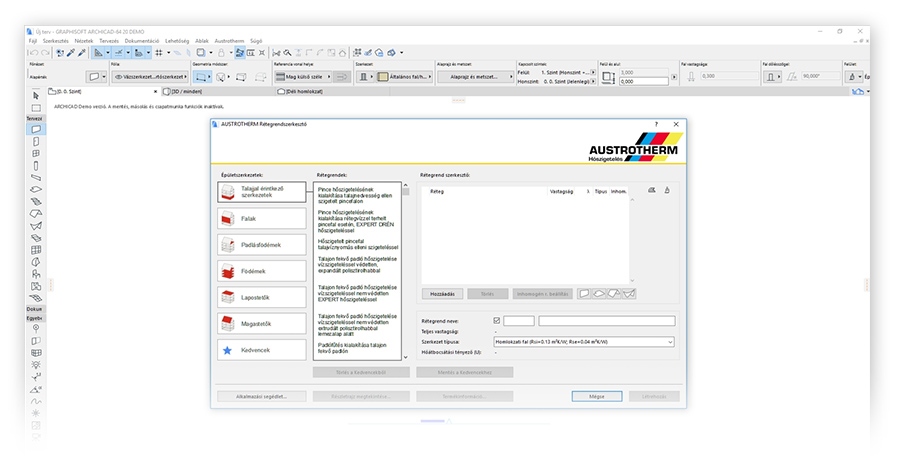Toggle the checkbox next to Rétegrend neve
The width and height of the screenshot is (900, 456).
coord(496,321)
